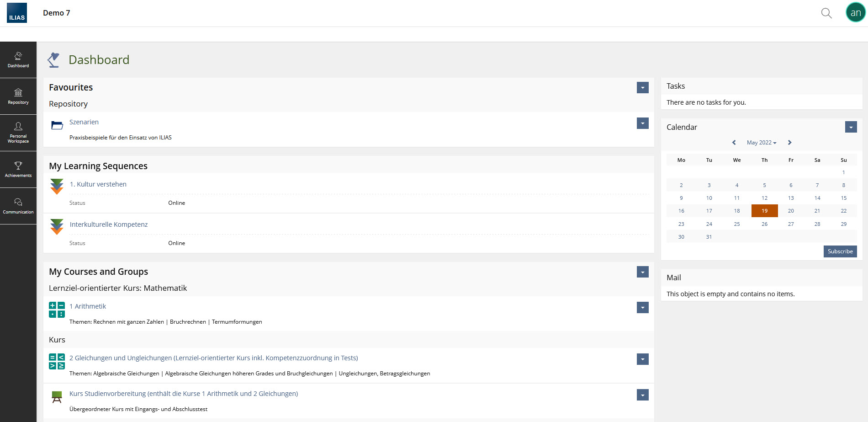Click the 1 Arithmetik course icon
The height and width of the screenshot is (422, 868).
pos(57,310)
